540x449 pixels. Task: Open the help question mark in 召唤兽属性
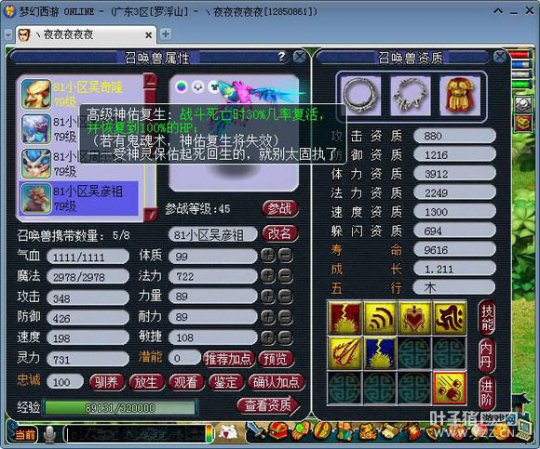point(282,56)
